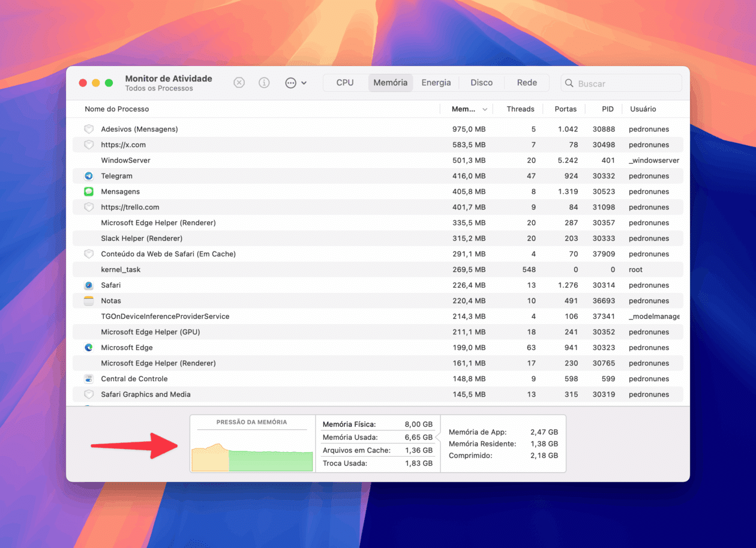Click the Telegram app icon
756x548 pixels.
[x=89, y=176]
